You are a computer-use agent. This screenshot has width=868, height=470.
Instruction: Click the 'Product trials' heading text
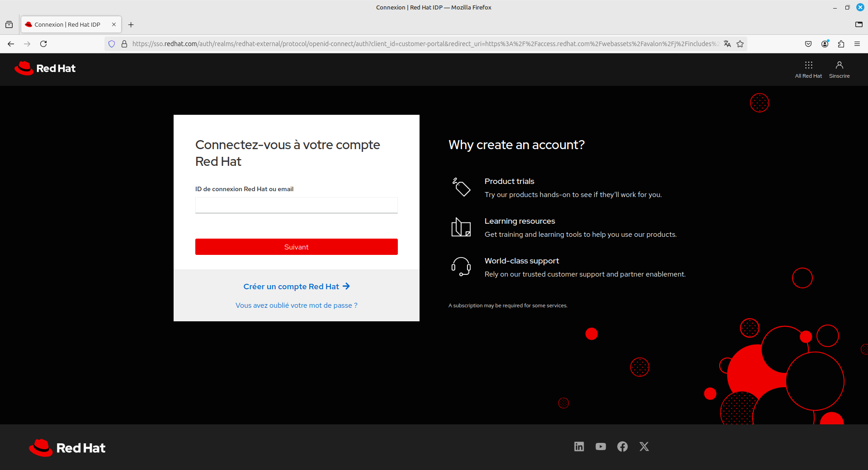tap(509, 181)
